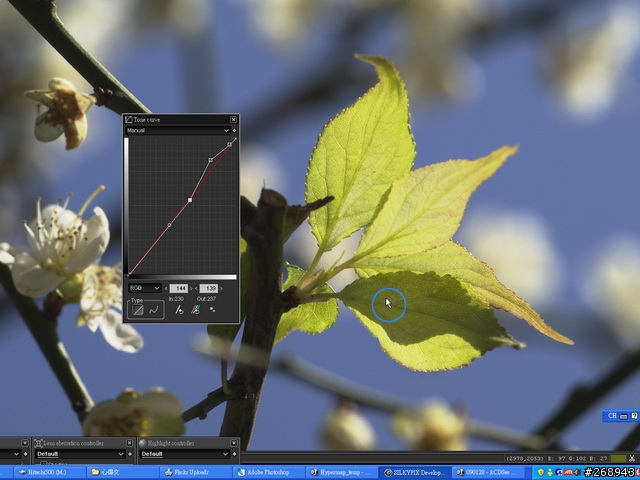Screen dimensions: 640x480
Task: Open Lens aberration controller Default dropdown
Action: pyautogui.click(x=80, y=454)
